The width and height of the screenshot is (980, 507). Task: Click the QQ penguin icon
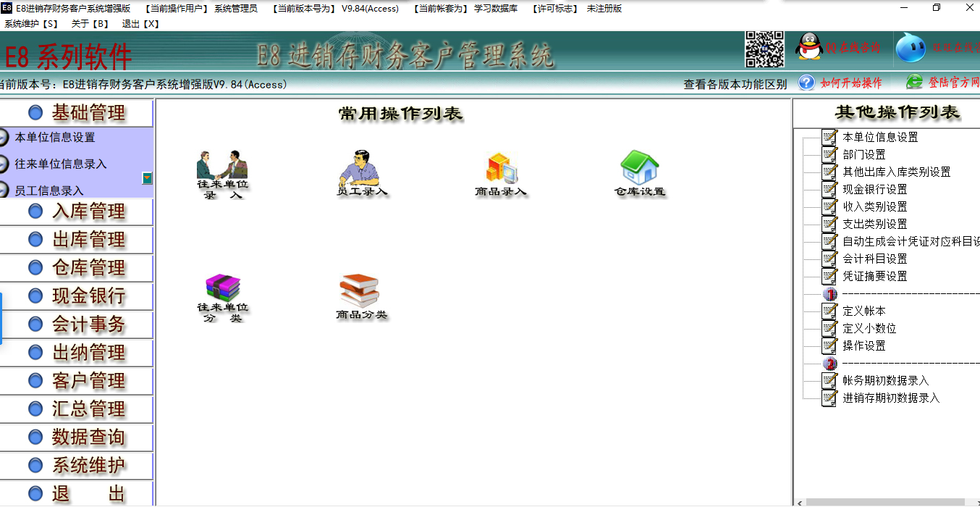[809, 47]
